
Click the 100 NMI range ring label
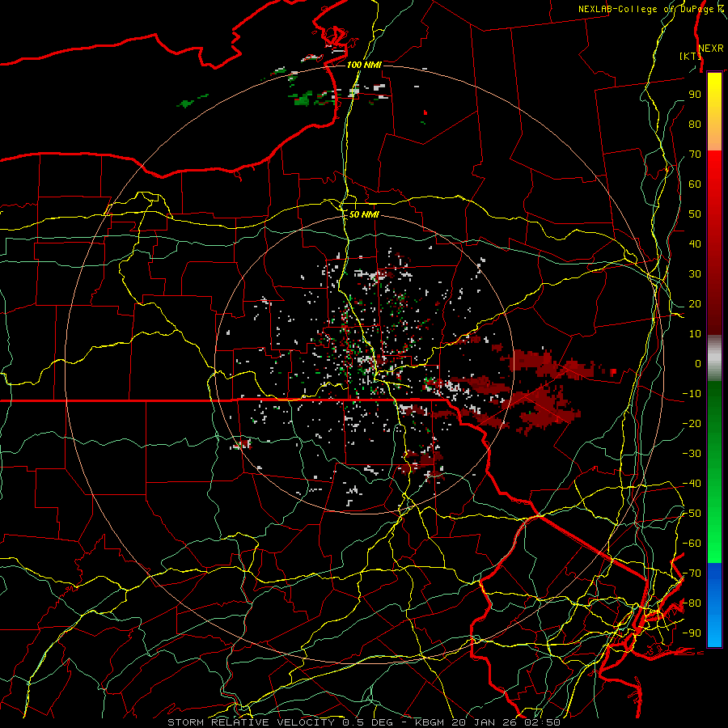(364, 65)
